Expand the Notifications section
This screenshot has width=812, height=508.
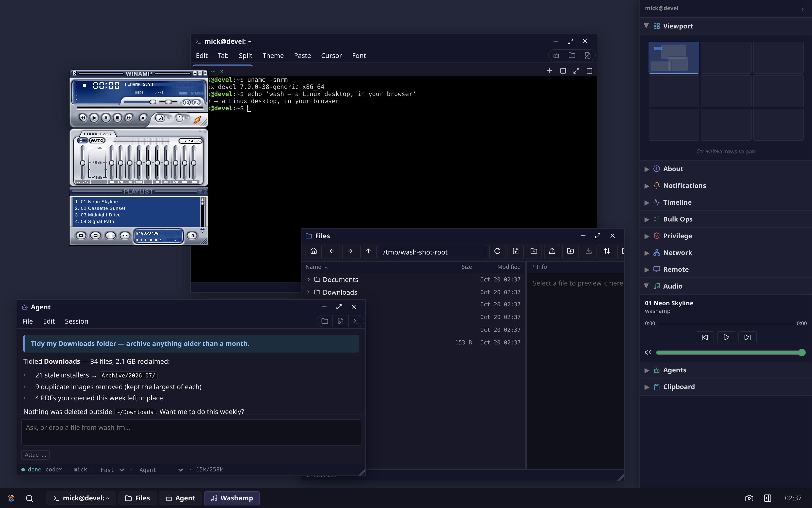(725, 185)
